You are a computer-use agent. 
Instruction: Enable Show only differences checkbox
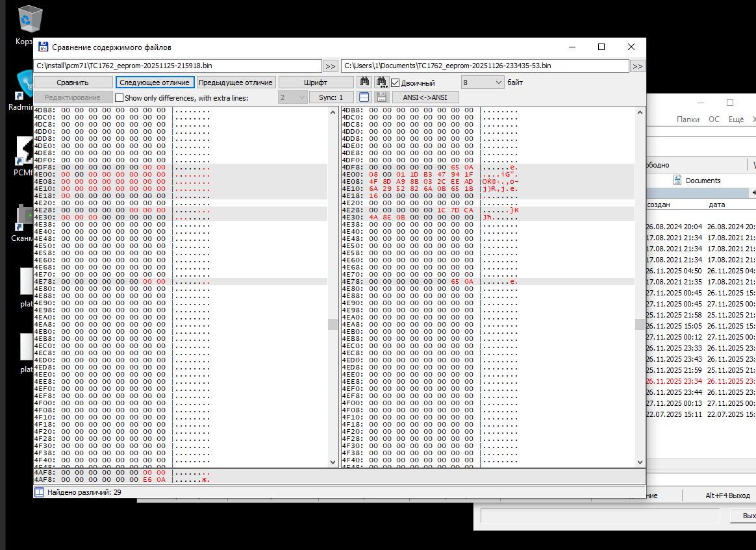119,98
